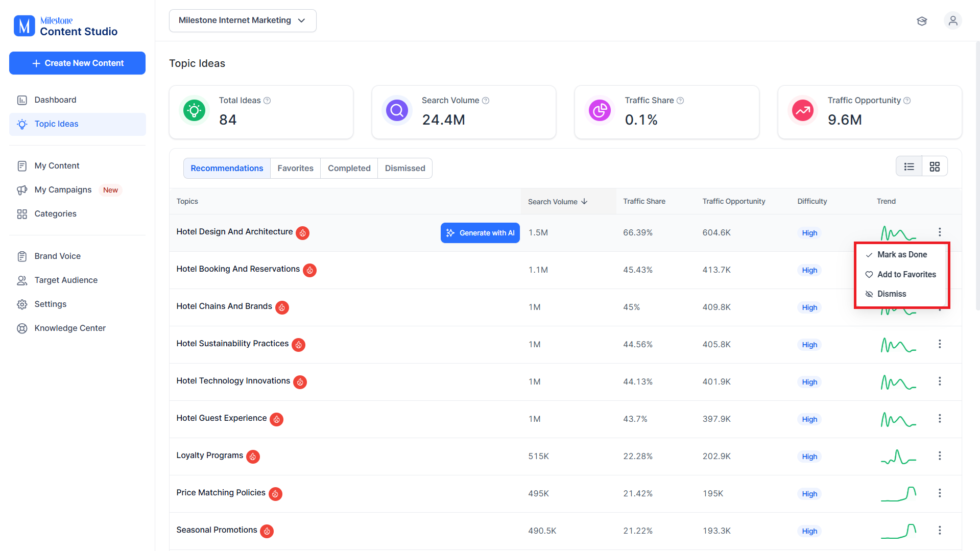Open the user profile avatar icon

pos(953,21)
